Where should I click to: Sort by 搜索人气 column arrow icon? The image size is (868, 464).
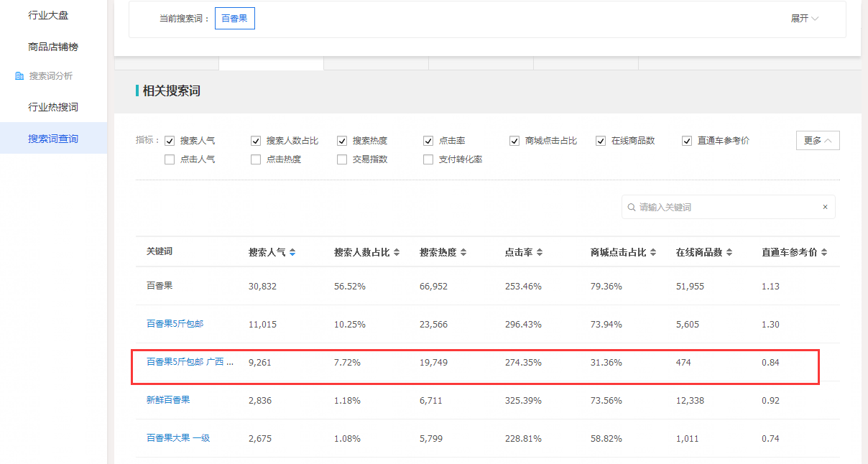pos(292,253)
